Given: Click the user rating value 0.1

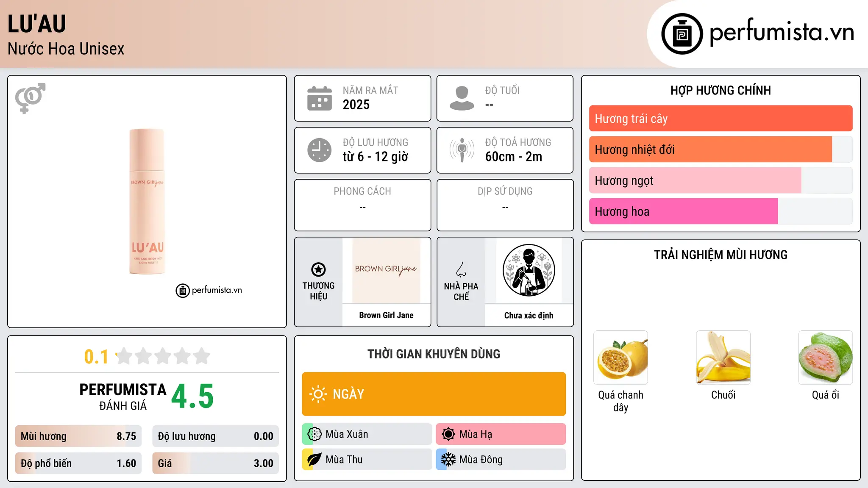Looking at the screenshot, I should point(96,357).
